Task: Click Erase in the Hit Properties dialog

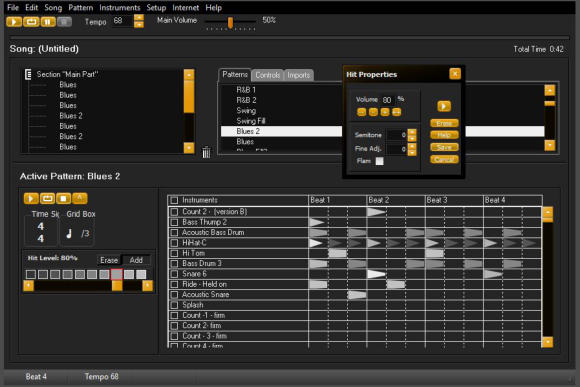Action: pyautogui.click(x=444, y=123)
